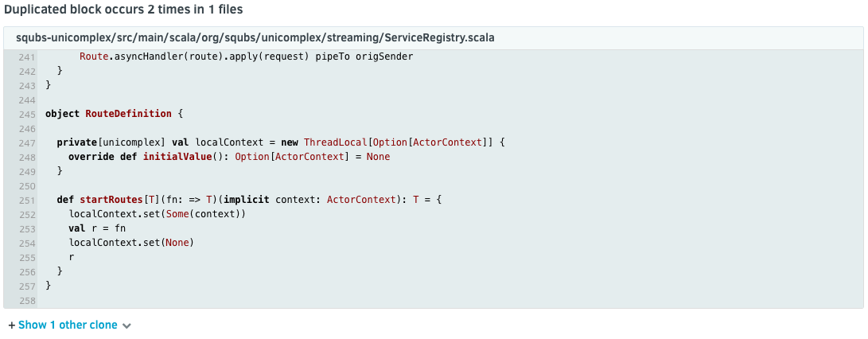This screenshot has width=868, height=339.
Task: Click the "Show 1 other clone" link
Action: pyautogui.click(x=68, y=325)
